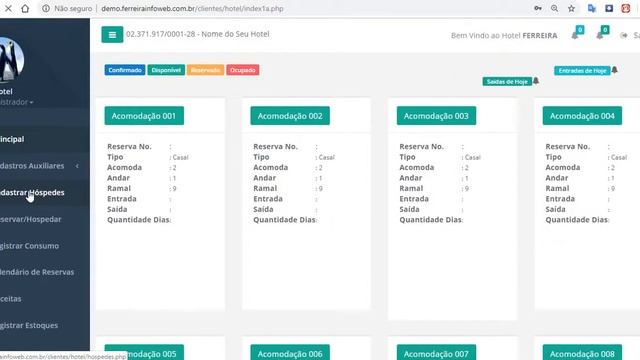This screenshot has height=360, width=640.
Task: Click Entradas de Hoje button
Action: pos(582,71)
